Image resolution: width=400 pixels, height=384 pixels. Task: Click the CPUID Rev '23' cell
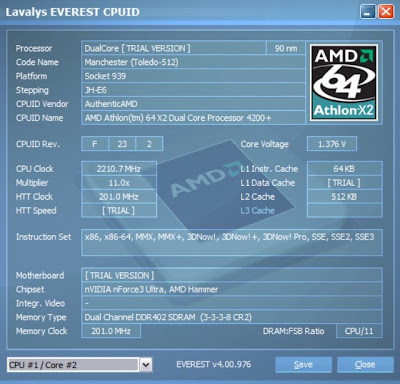[x=122, y=144]
